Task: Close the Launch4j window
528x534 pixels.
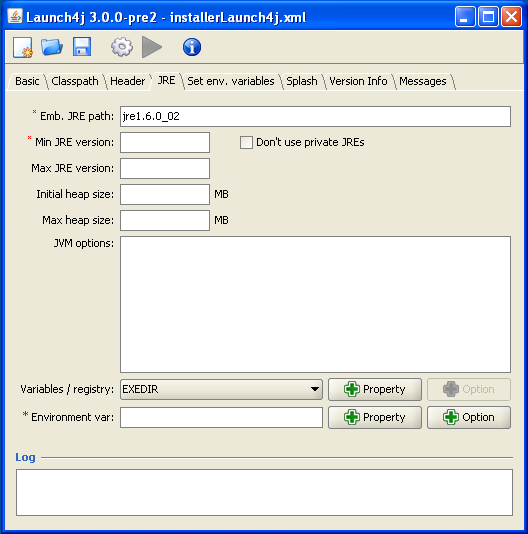Action: pos(511,16)
